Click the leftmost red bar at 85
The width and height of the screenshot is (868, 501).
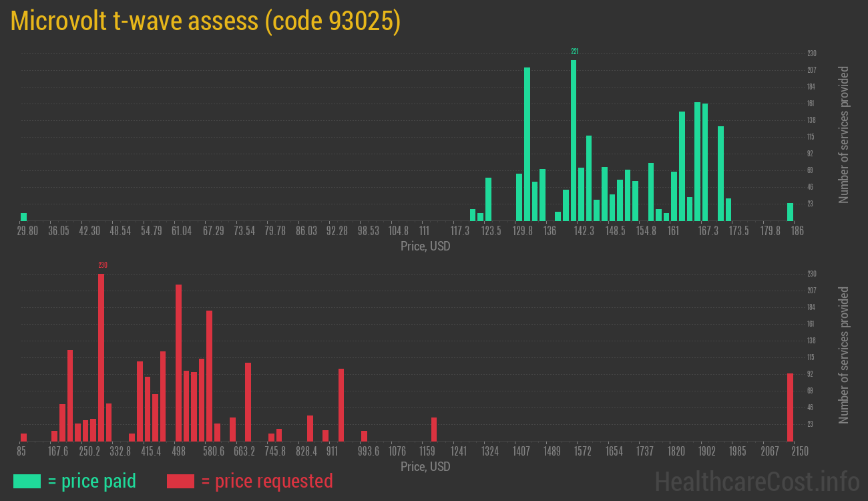(x=23, y=437)
